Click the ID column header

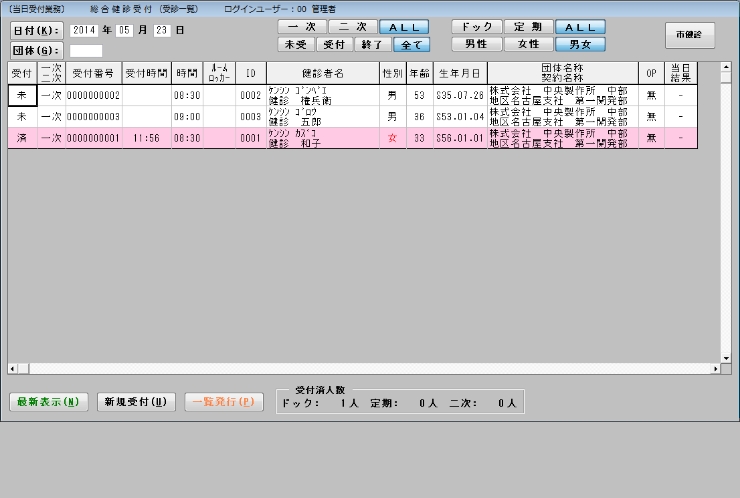pos(251,73)
